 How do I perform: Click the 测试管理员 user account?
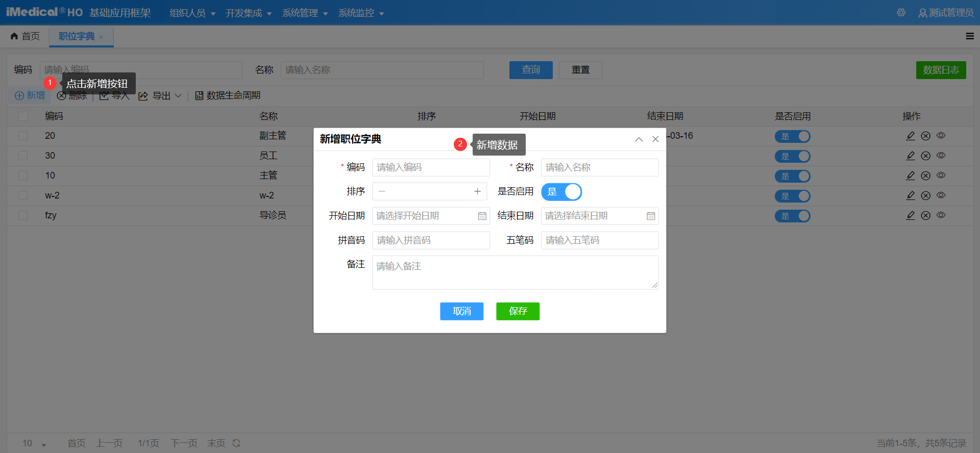tap(946, 13)
